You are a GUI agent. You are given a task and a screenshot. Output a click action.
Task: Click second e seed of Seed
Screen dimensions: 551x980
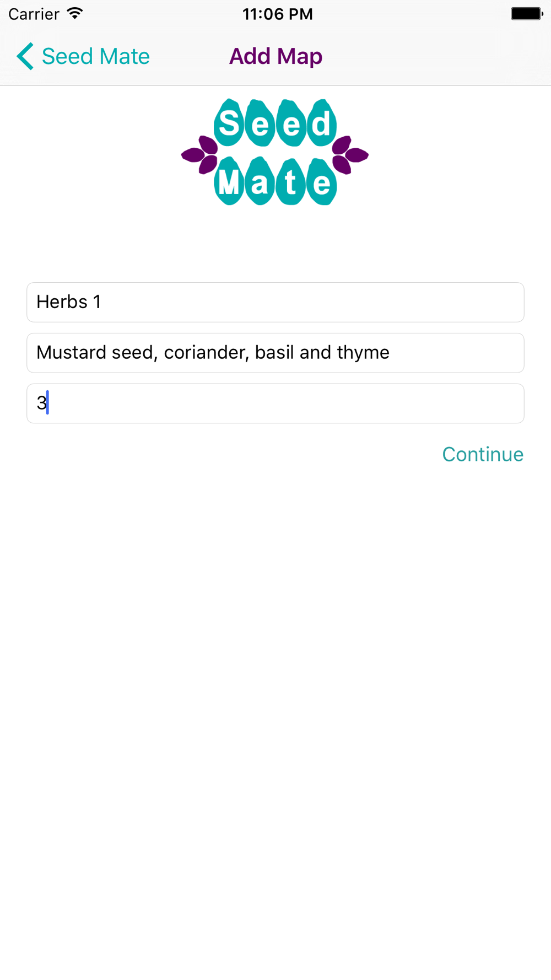click(291, 123)
